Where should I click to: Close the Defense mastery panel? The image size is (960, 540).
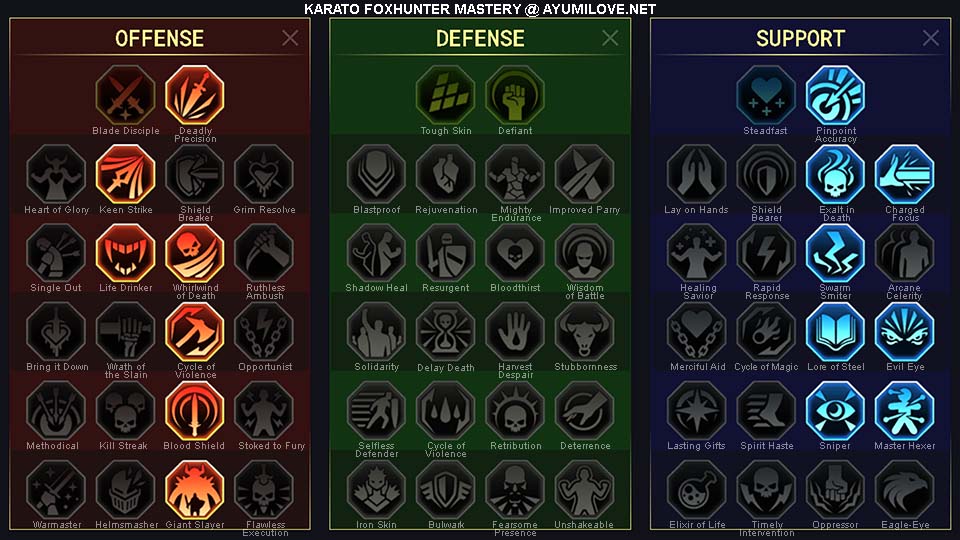click(x=610, y=38)
